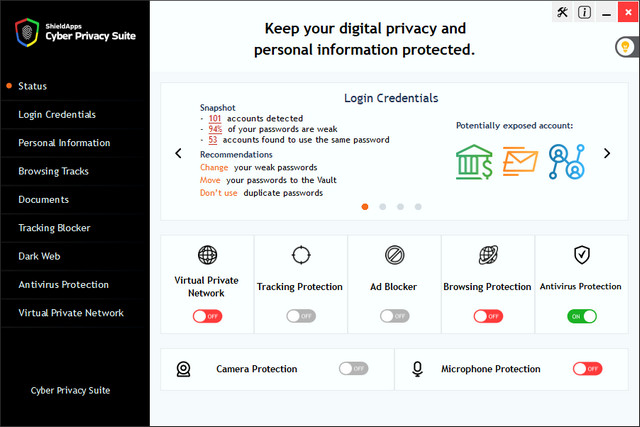Enable the Ad Blocker switch

395,316
